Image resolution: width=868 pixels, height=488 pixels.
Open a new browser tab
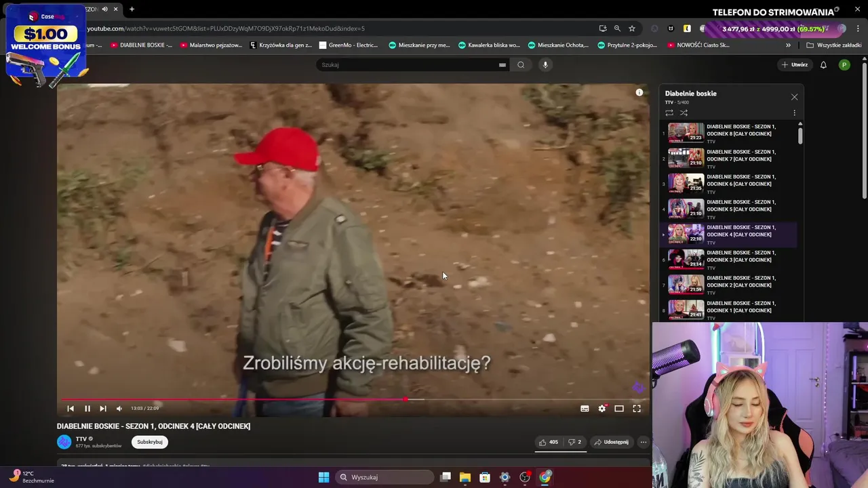click(132, 9)
